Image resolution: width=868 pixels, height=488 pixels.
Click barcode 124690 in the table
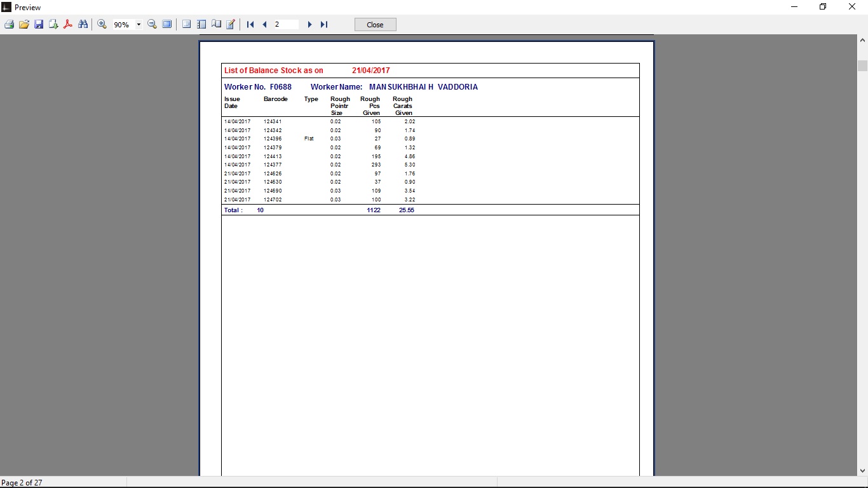point(273,191)
